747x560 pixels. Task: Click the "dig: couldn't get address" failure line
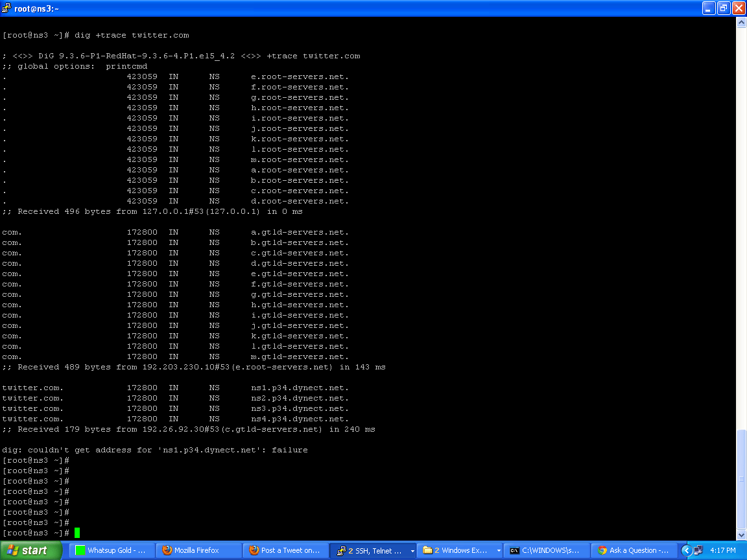155,450
